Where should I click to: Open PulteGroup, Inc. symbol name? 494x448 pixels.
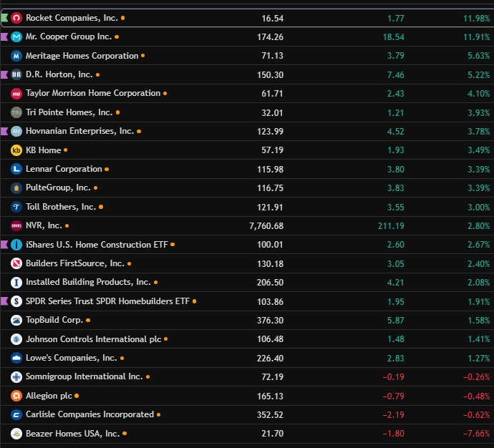pyautogui.click(x=58, y=188)
